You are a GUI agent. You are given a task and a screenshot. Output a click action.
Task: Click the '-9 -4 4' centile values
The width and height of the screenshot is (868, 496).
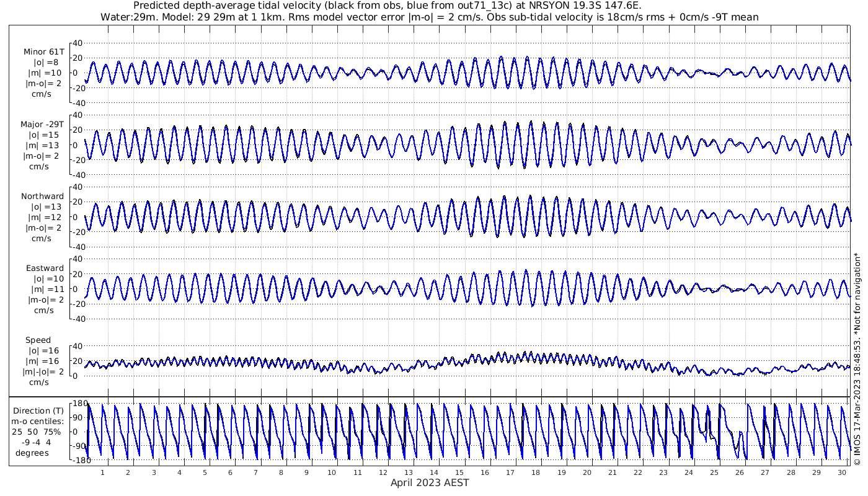tap(37, 442)
